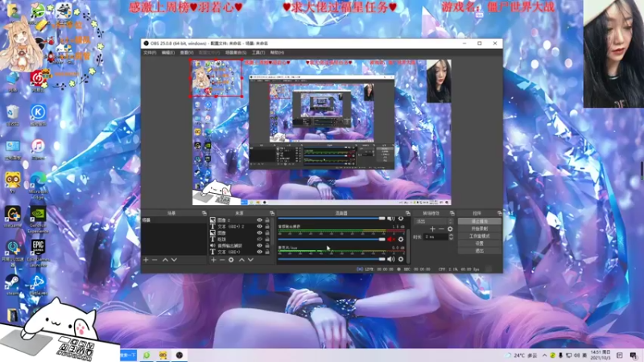Unmute 音频输出捕获 via the red speaker icon
This screenshot has width=644, height=362.
pyautogui.click(x=390, y=239)
